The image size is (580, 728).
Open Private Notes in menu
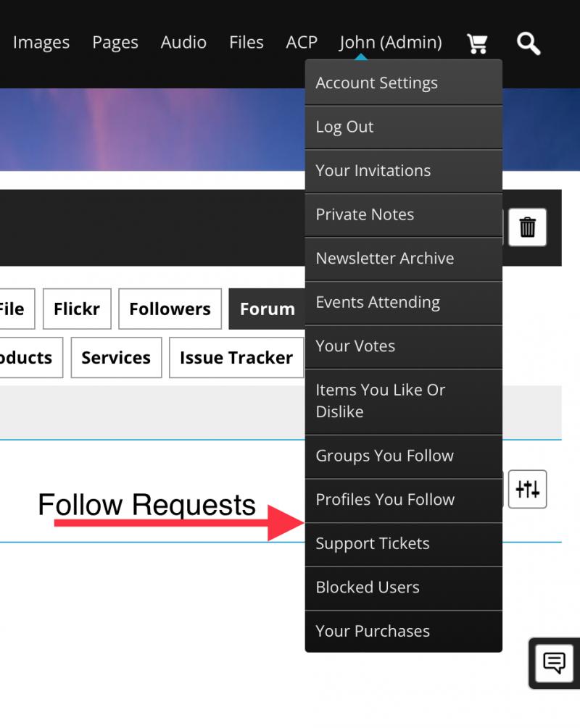click(403, 214)
